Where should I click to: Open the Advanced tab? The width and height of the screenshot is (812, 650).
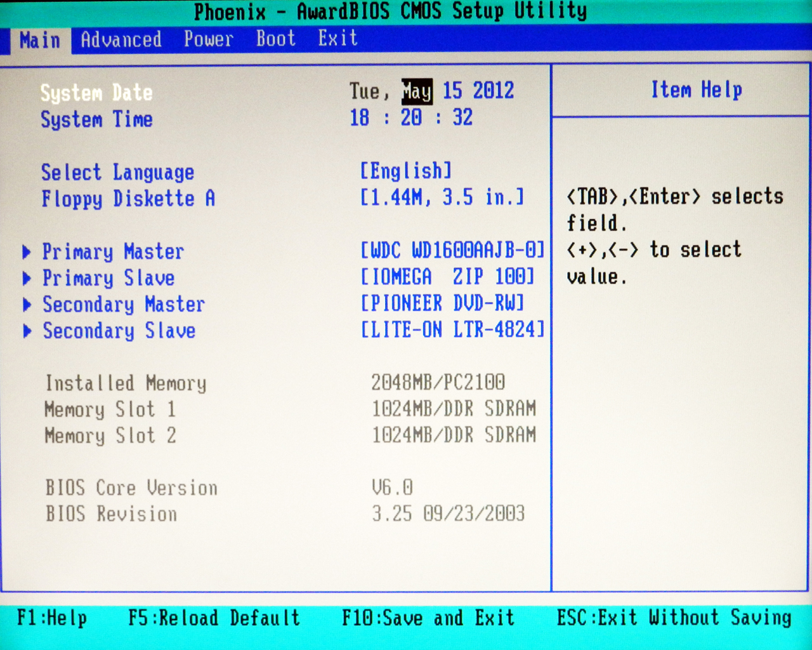point(121,40)
